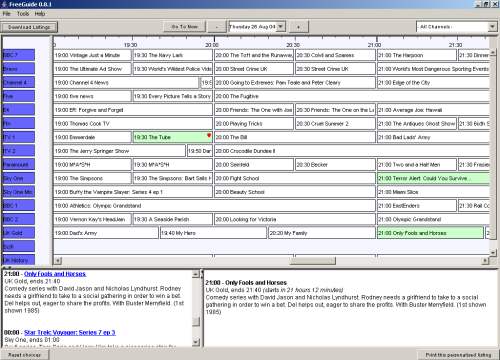The width and height of the screenshot is (500, 360).
Task: Open Star Trek Voyager Series 7 ep 3 link
Action: coord(70,332)
